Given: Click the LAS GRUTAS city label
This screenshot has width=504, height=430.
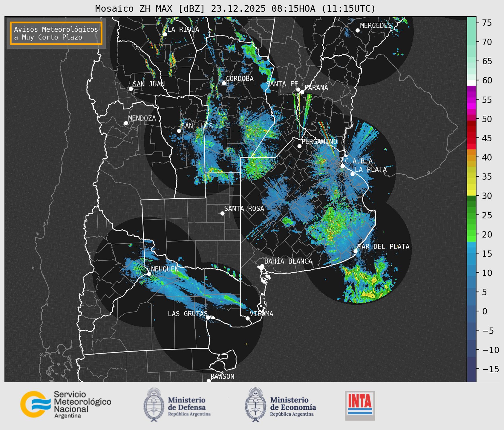Looking at the screenshot, I should click(188, 314).
